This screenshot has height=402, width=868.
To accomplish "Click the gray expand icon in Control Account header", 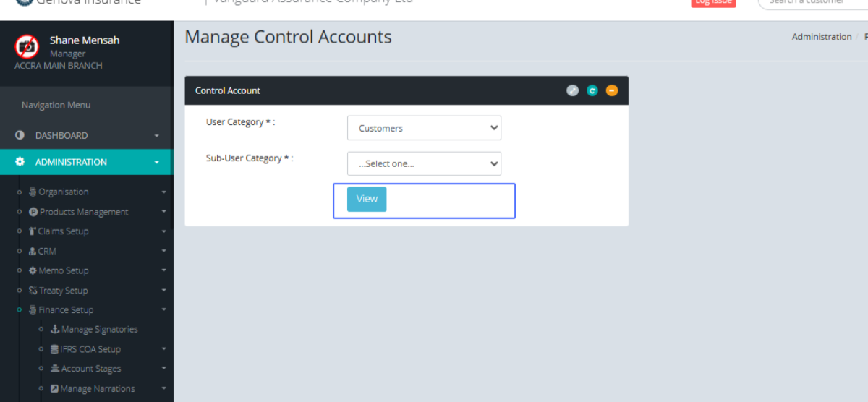I will 572,90.
